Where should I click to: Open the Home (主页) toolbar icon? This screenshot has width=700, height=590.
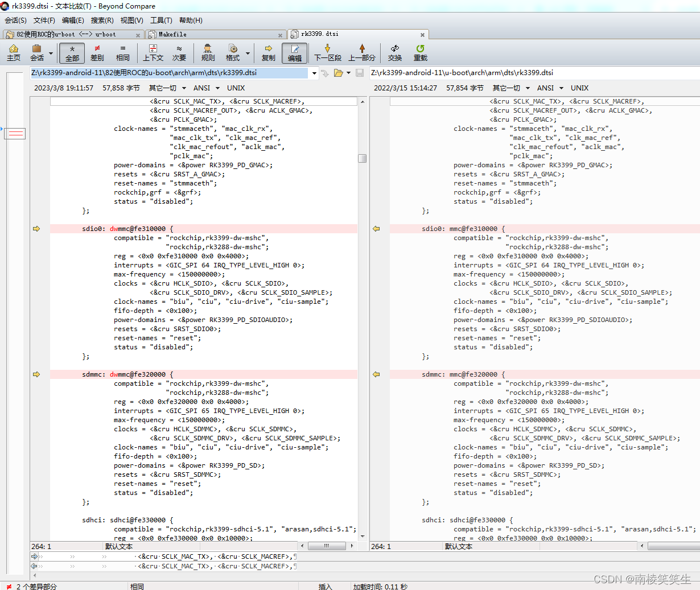coord(14,53)
